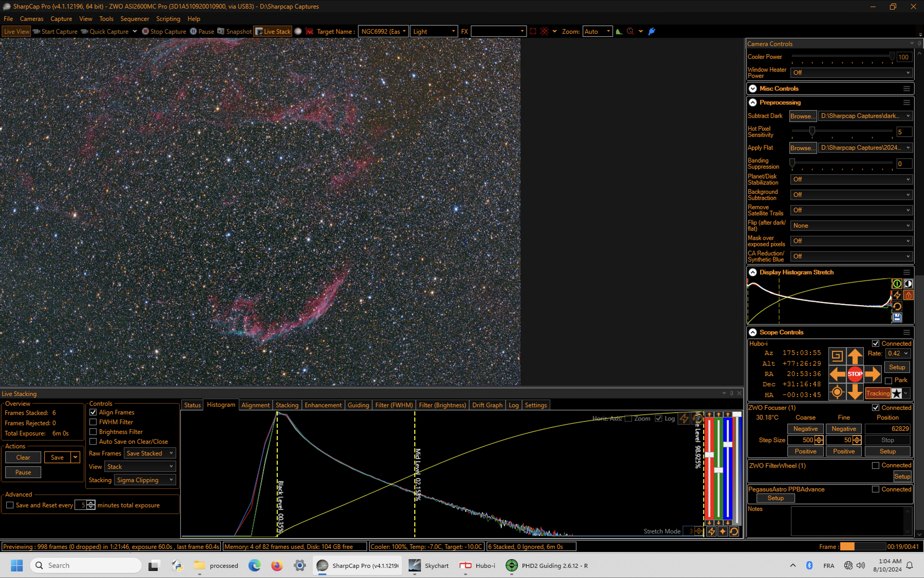Toggle the Live Stack toolbar button
This screenshot has height=578, width=924.
pos(273,31)
